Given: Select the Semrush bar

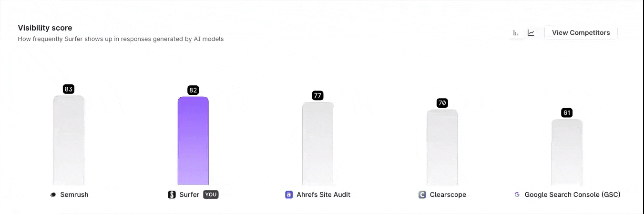Looking at the screenshot, I should coord(69,141).
